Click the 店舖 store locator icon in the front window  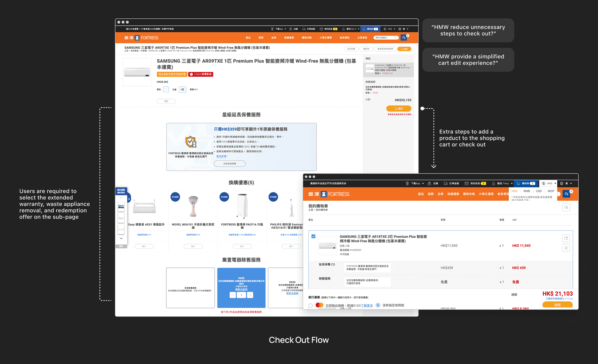coord(430,183)
